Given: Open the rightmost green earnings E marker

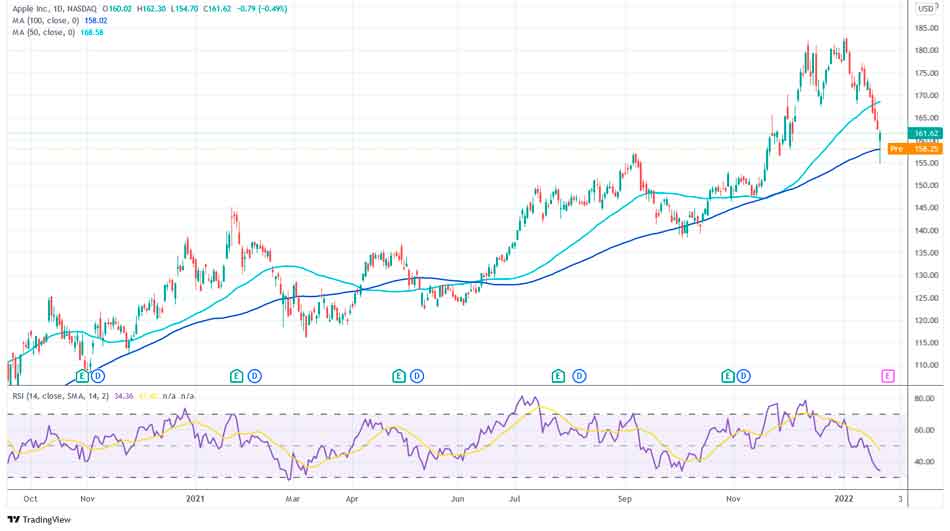Looking at the screenshot, I should point(728,376).
